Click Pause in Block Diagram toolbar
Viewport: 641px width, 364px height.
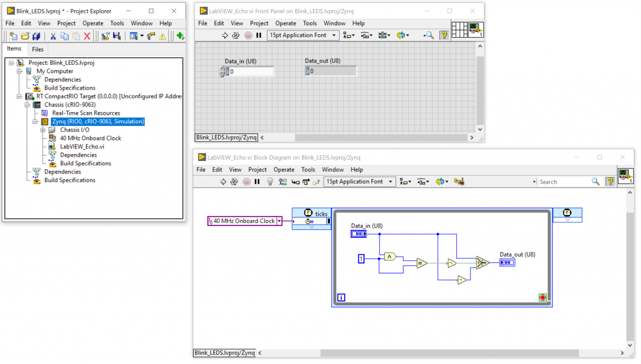click(257, 182)
